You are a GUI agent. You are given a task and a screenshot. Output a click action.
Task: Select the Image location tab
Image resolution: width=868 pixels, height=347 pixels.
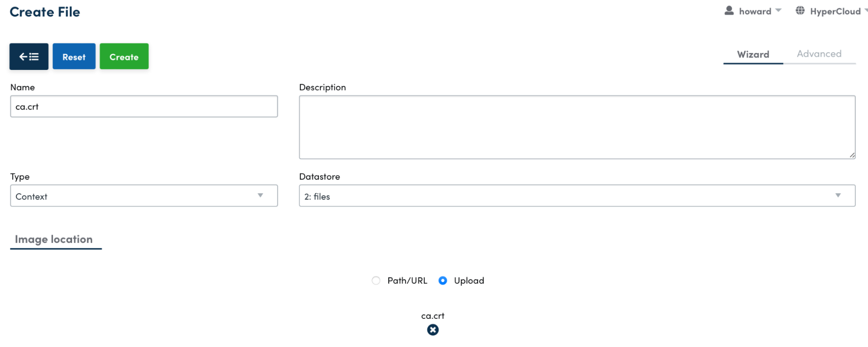pos(54,239)
